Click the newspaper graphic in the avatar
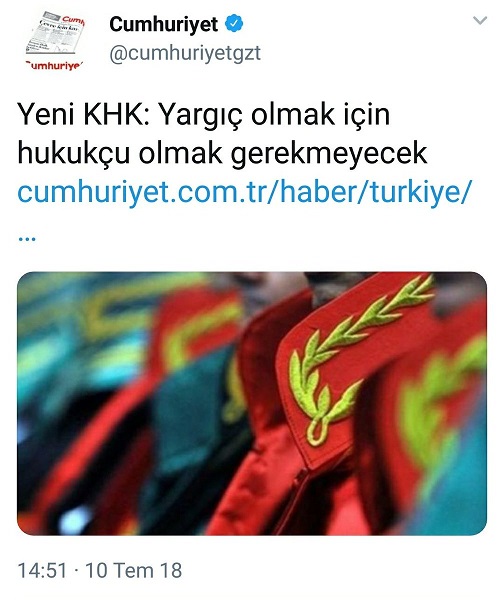504x600 pixels. click(56, 34)
